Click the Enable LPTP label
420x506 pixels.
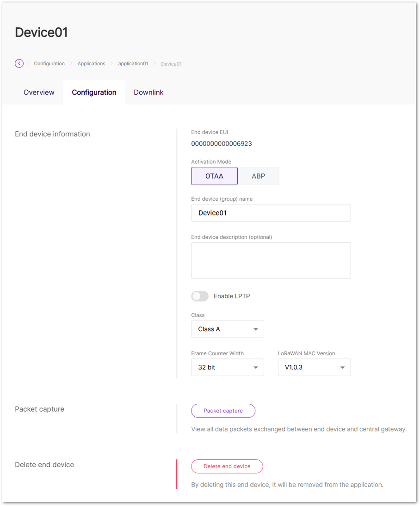click(x=232, y=296)
